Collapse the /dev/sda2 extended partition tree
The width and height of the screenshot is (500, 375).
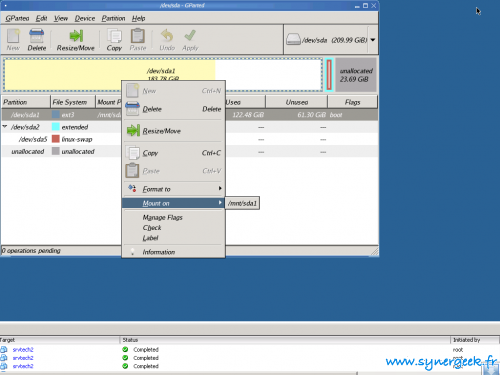pyautogui.click(x=5, y=127)
